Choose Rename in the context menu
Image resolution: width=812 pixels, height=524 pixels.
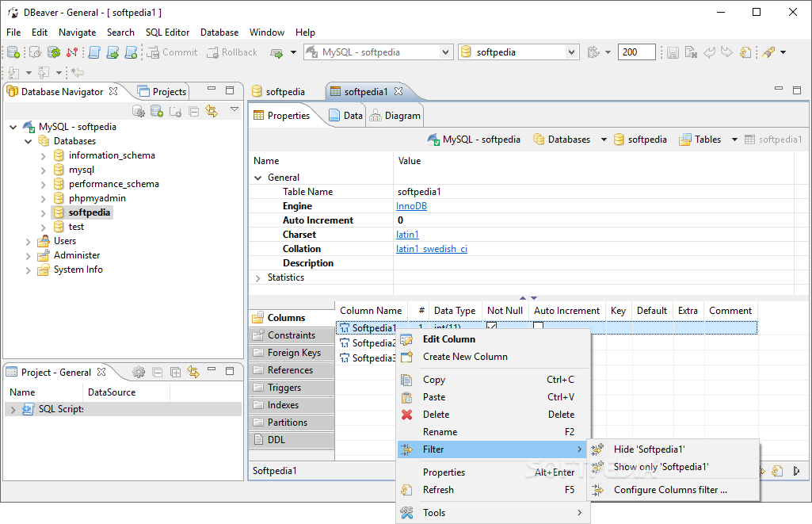493,432
